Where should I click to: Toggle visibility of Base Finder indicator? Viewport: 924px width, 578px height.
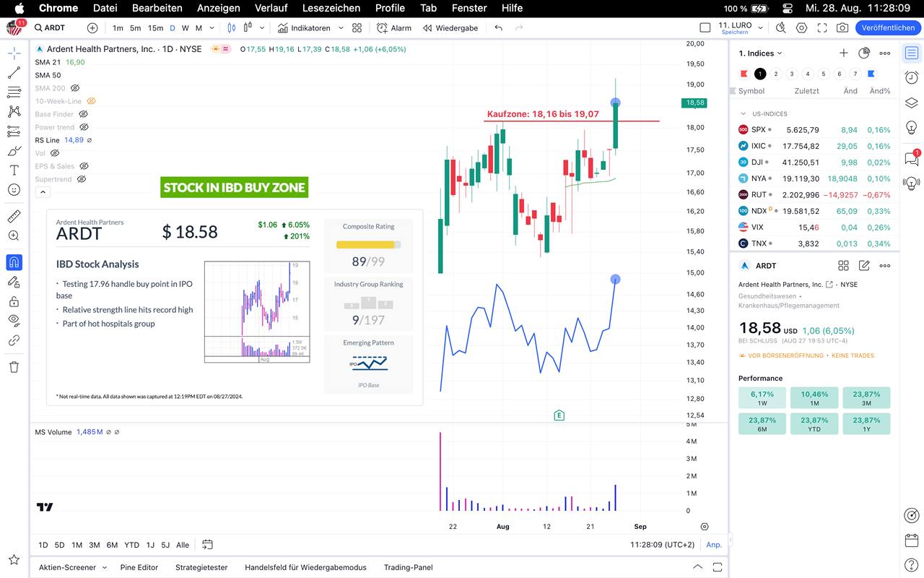(83, 114)
